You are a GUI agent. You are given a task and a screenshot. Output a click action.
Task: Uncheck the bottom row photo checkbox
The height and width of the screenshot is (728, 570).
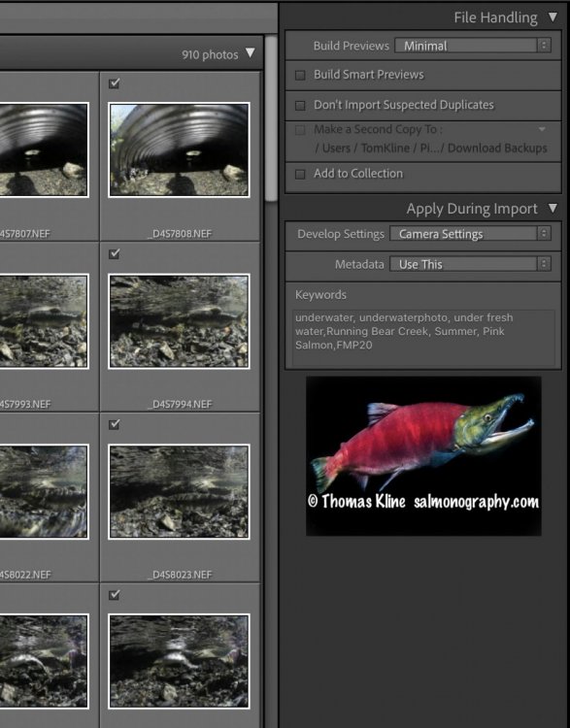click(x=115, y=595)
